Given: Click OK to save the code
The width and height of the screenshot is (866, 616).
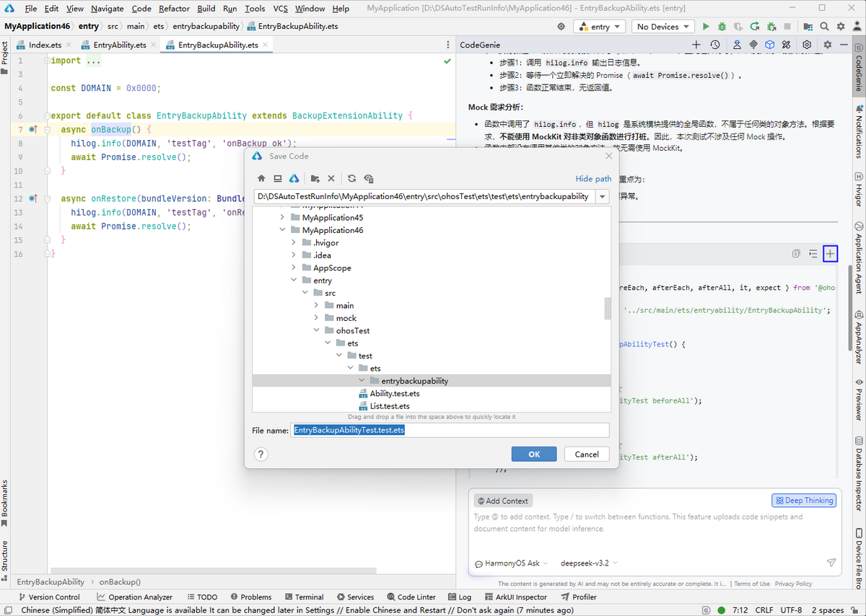Looking at the screenshot, I should click(533, 454).
